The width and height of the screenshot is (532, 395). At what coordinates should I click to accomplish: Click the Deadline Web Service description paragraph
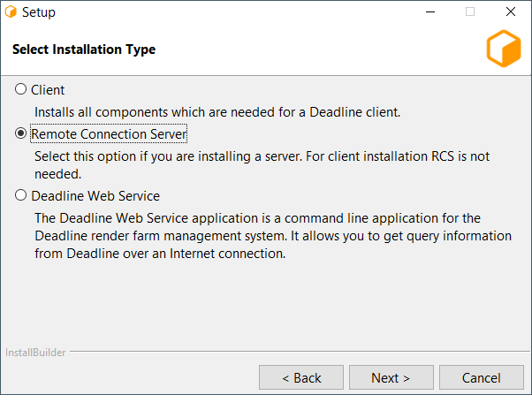point(273,236)
